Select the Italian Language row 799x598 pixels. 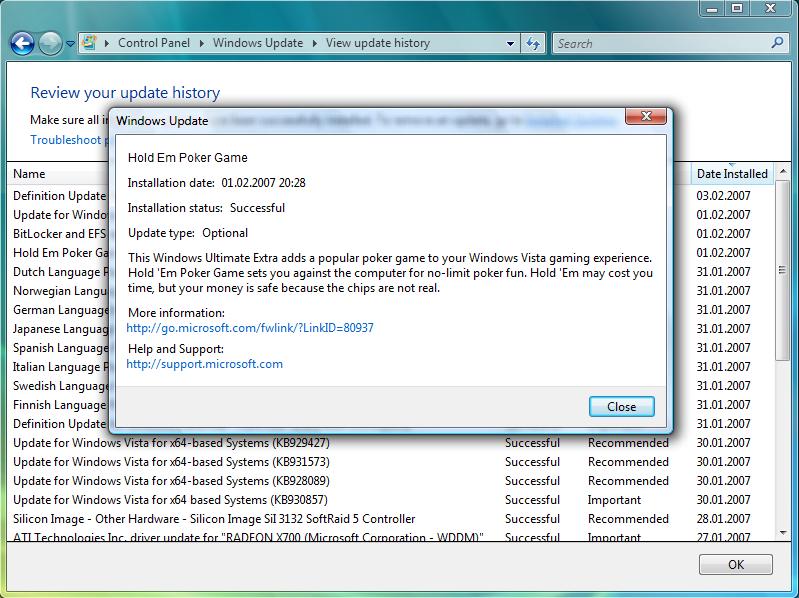tap(60, 367)
